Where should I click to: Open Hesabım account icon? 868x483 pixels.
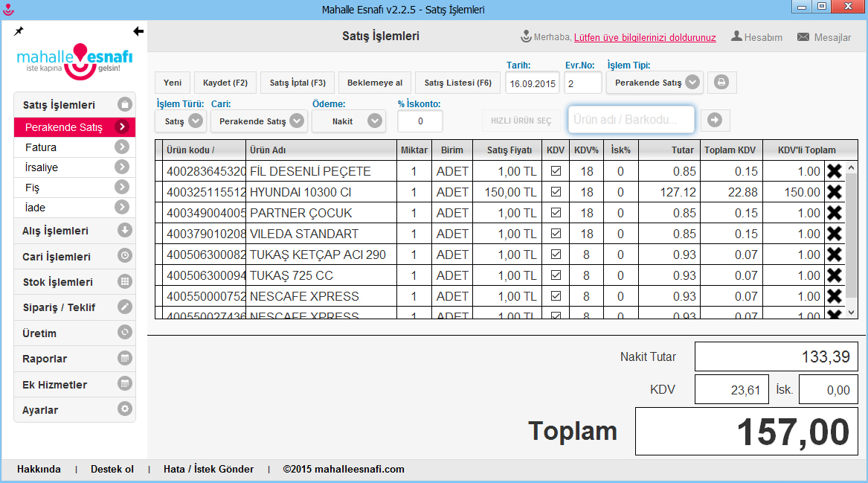coord(736,36)
